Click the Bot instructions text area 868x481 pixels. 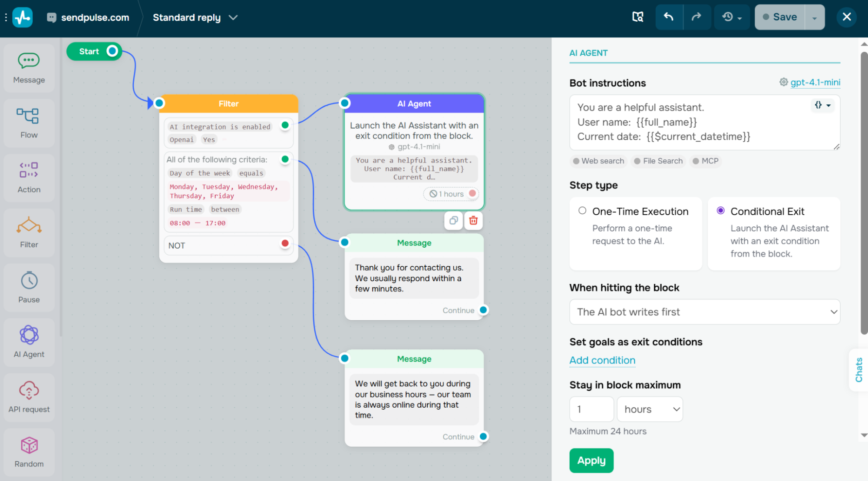click(x=705, y=123)
